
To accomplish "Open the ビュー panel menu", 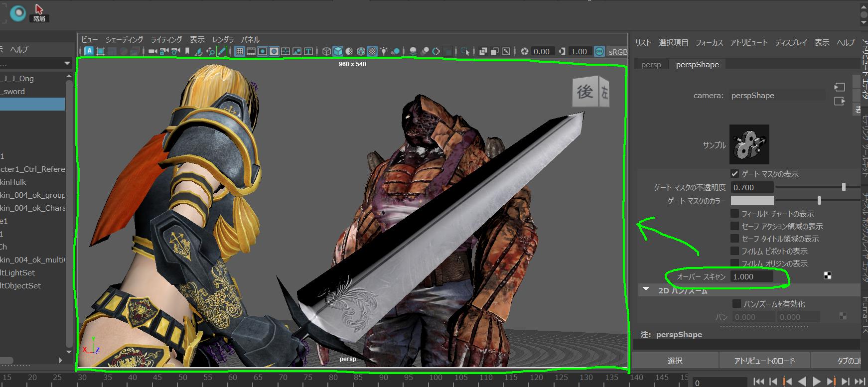I will pos(90,39).
